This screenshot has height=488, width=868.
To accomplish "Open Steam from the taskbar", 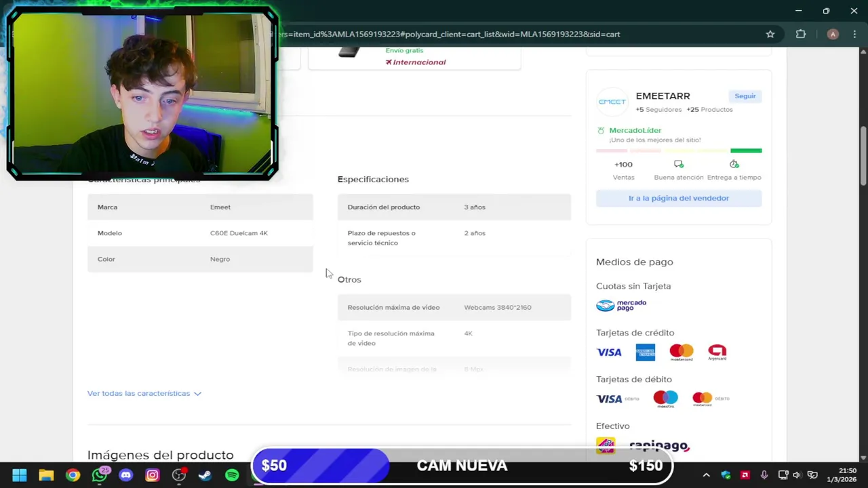I will pyautogui.click(x=205, y=475).
